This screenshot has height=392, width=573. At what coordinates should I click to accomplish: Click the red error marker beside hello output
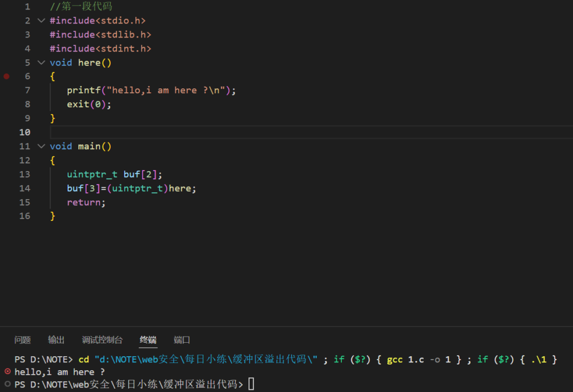pyautogui.click(x=7, y=371)
